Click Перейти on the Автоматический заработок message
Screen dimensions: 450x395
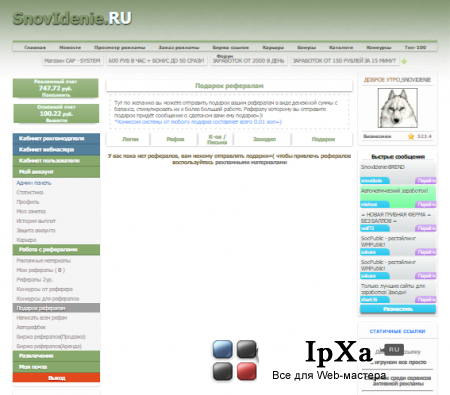click(426, 204)
